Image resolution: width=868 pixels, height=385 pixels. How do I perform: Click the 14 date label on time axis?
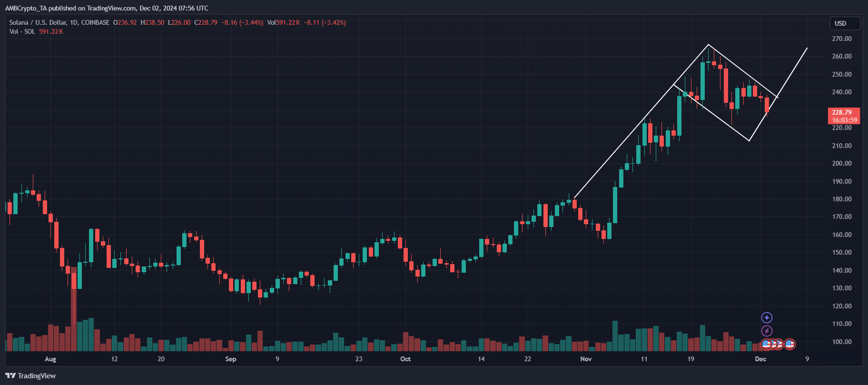pos(481,359)
